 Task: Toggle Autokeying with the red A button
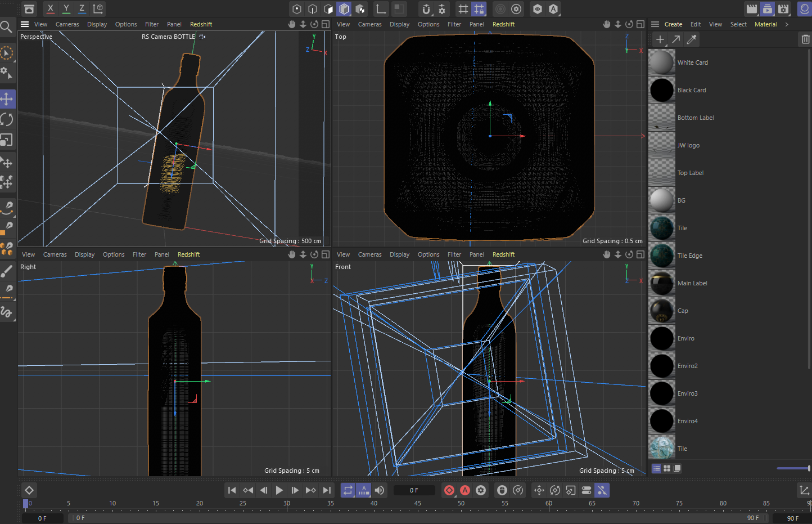pyautogui.click(x=465, y=490)
